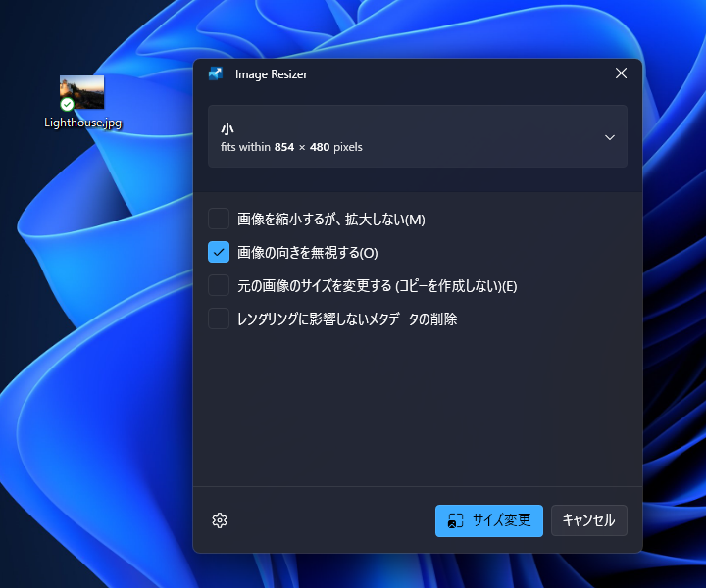Screen dimensions: 706x588
Task: Uncheck 画像の向きを無視する(O) checkbox
Action: [x=219, y=252]
